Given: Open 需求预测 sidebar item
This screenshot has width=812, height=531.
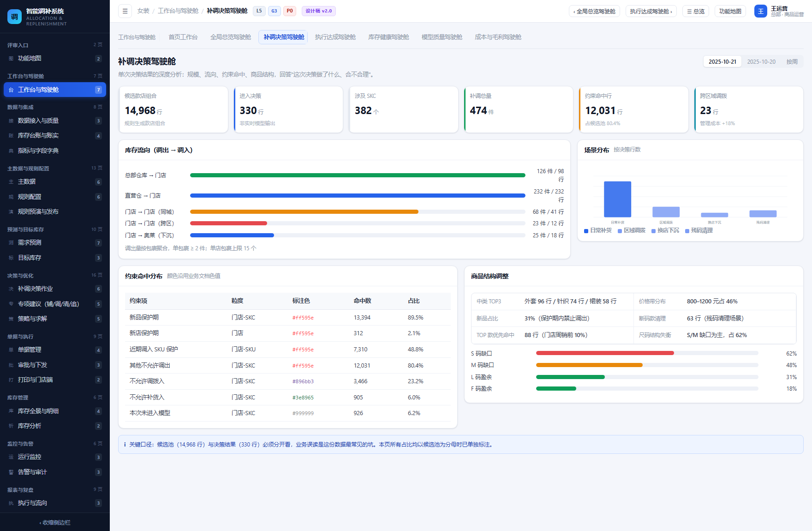Looking at the screenshot, I should (x=55, y=243).
